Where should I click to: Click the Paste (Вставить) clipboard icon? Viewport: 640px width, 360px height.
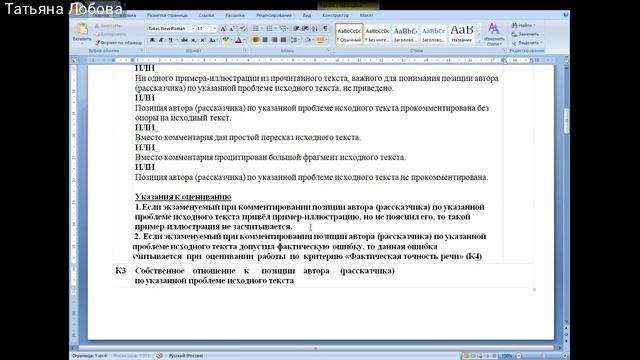(x=82, y=29)
